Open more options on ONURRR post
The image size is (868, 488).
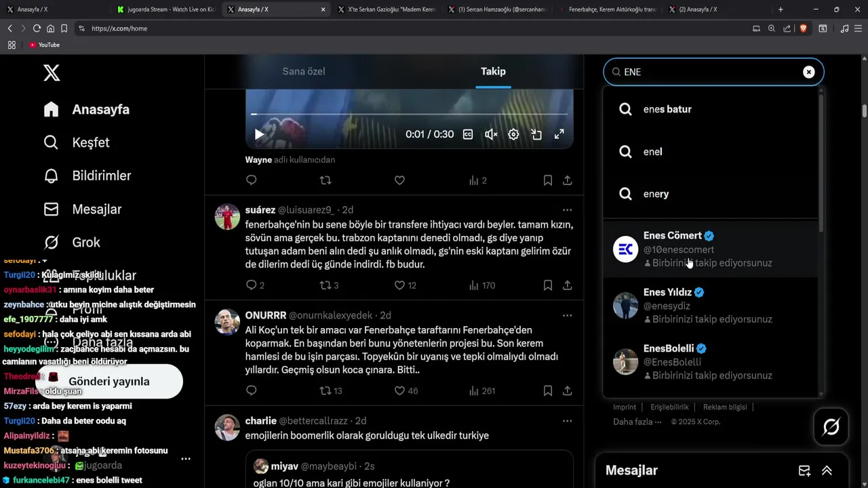pos(567,315)
